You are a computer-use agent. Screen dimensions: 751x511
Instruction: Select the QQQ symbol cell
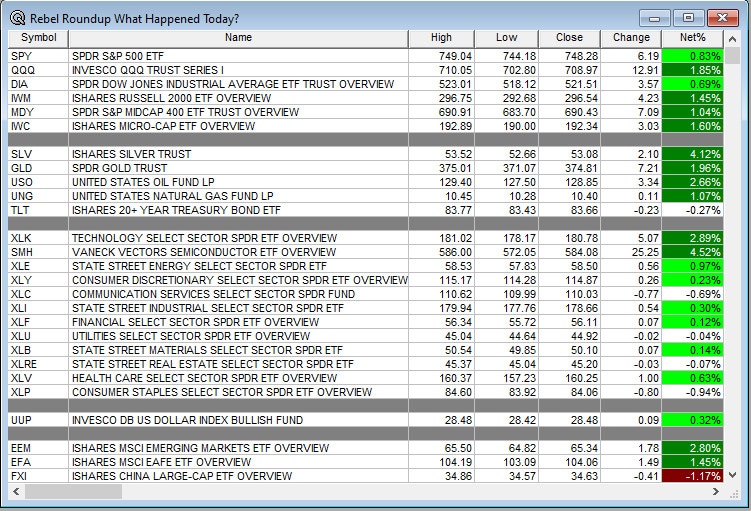point(38,70)
